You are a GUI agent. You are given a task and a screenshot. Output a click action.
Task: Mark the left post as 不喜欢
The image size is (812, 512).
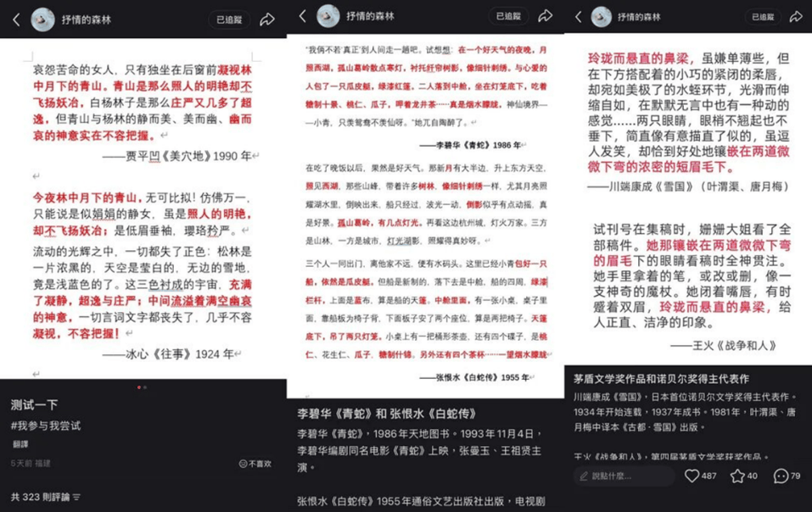(255, 464)
